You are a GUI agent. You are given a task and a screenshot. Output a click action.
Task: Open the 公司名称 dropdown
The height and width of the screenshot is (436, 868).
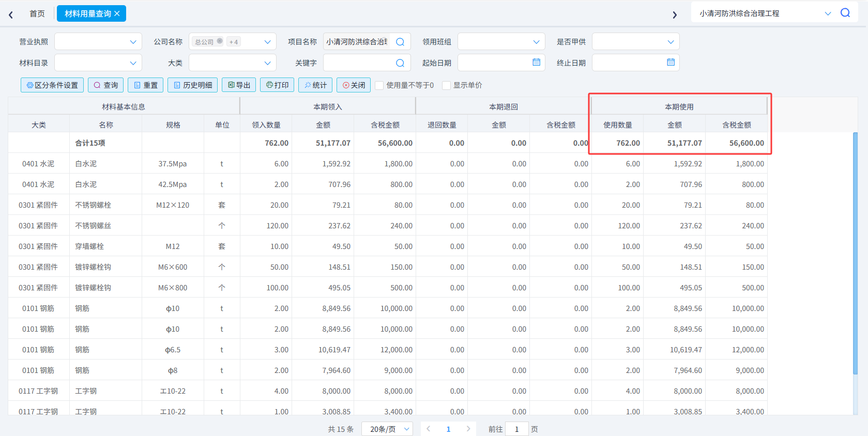[233, 42]
